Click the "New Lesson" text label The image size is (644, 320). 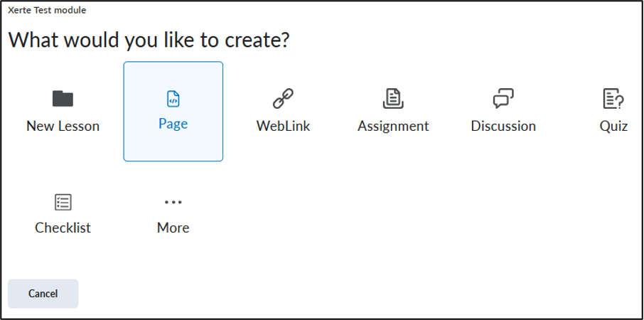coord(63,126)
